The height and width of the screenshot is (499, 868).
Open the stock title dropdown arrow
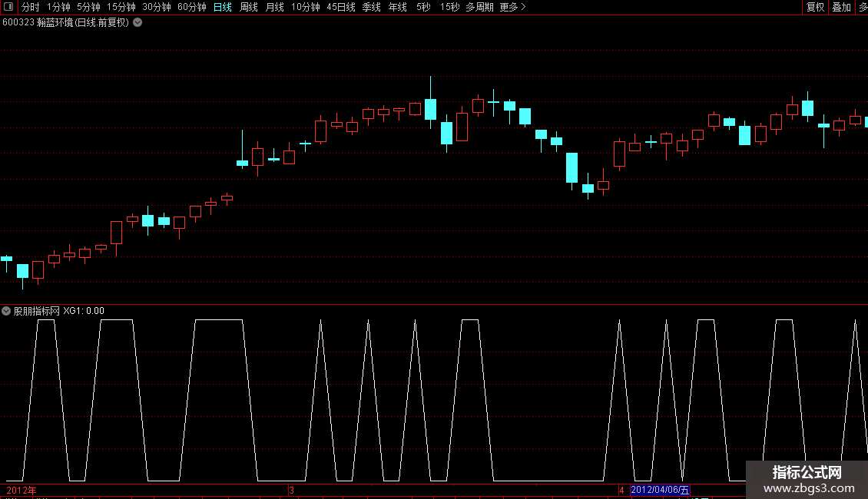click(137, 23)
